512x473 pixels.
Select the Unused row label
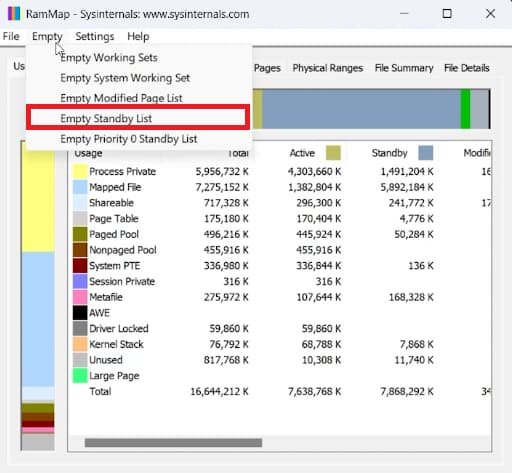point(106,360)
